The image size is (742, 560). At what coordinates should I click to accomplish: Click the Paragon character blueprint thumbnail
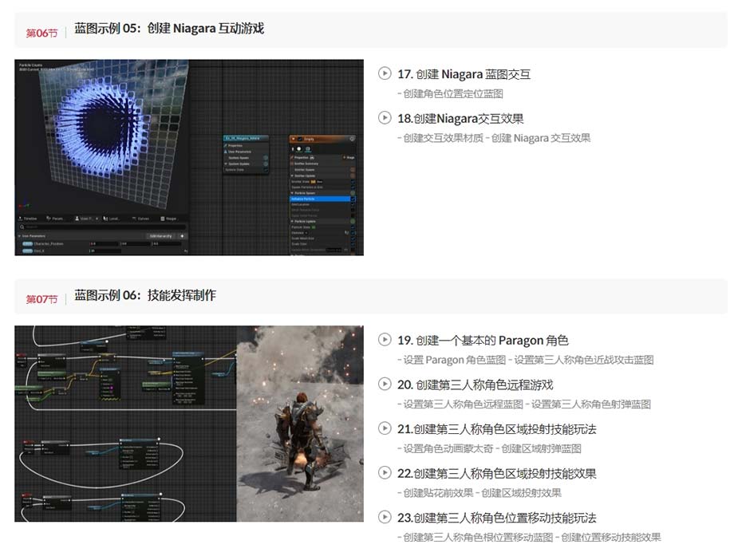(189, 424)
